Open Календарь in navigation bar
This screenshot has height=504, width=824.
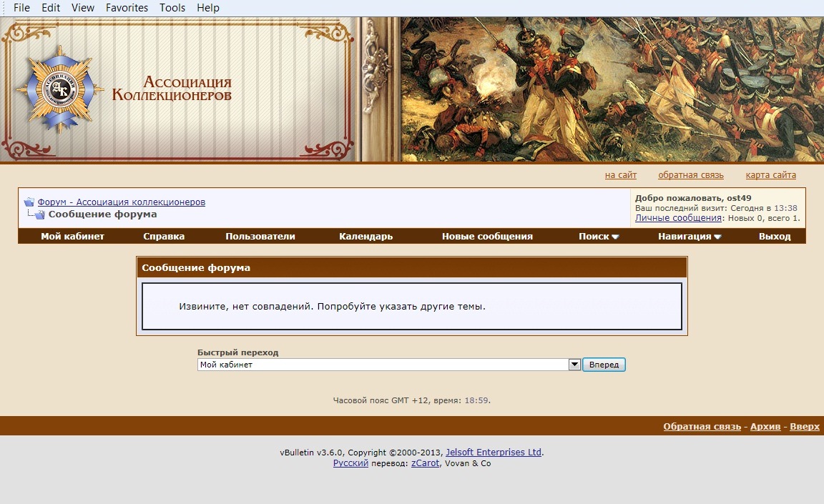pos(366,236)
